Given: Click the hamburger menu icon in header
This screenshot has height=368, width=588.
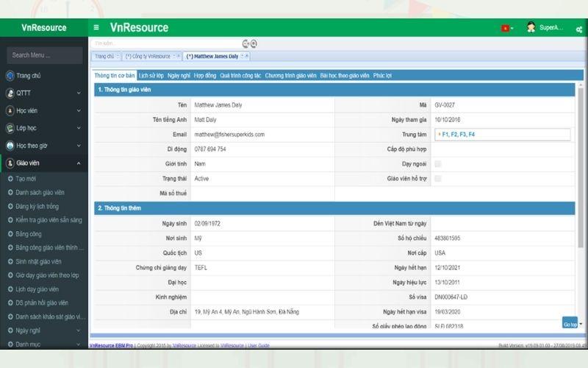Looking at the screenshot, I should 96,28.
